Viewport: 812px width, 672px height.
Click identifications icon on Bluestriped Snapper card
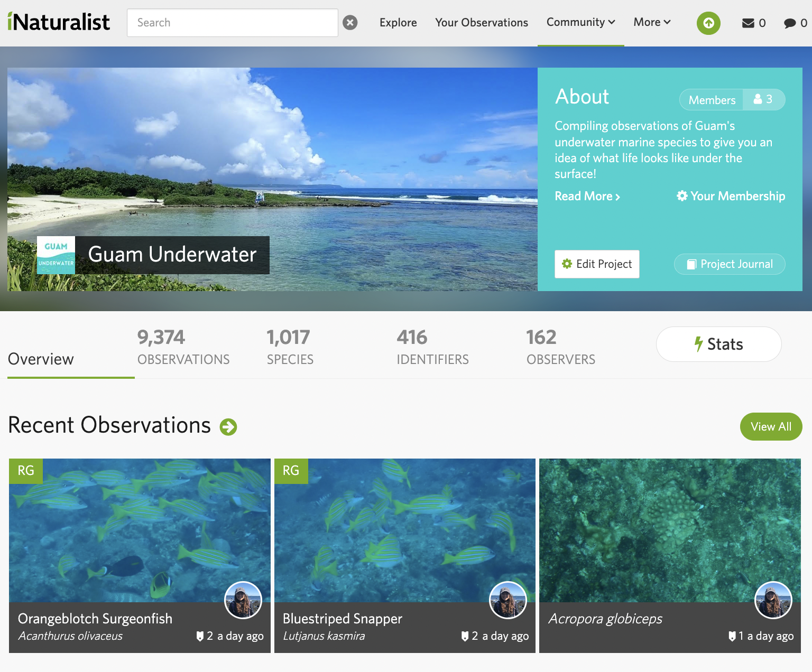point(465,636)
